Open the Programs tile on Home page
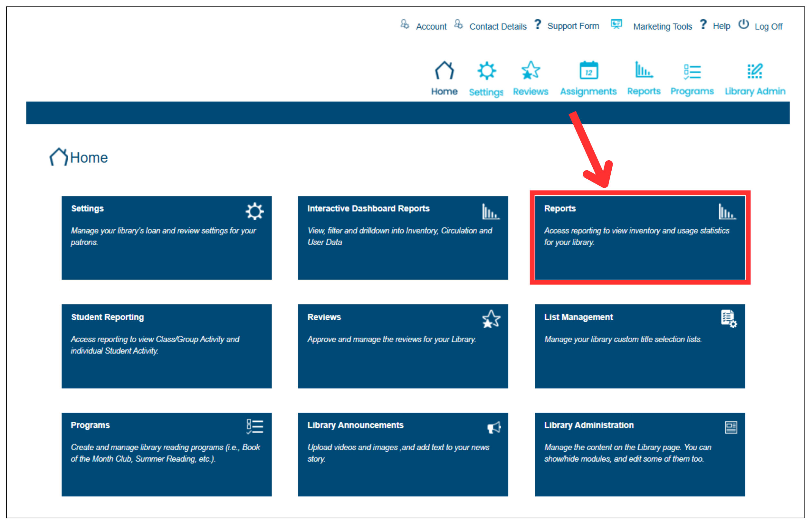 (x=167, y=455)
